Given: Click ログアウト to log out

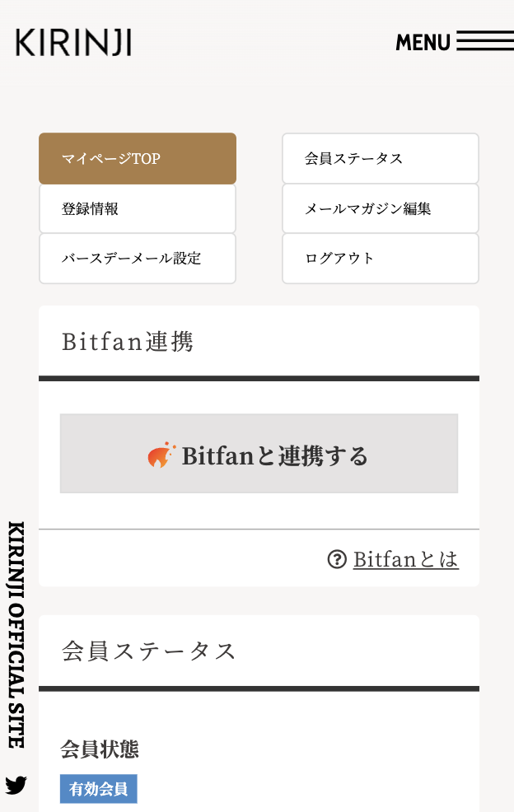Looking at the screenshot, I should coord(381,259).
